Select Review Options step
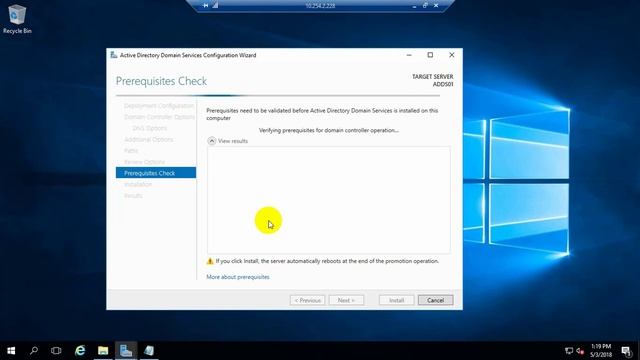Viewport: 640px width, 360px height. point(144,162)
